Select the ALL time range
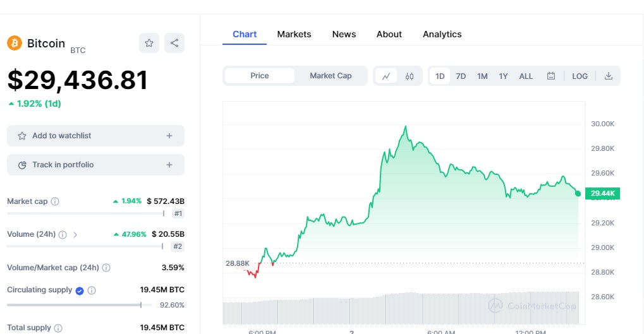Viewport: 644px width, 334px height. pos(526,76)
